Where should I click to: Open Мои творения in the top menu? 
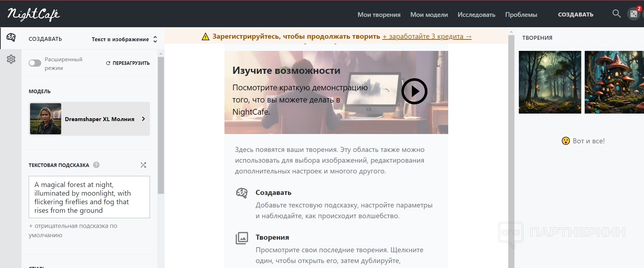(x=379, y=15)
